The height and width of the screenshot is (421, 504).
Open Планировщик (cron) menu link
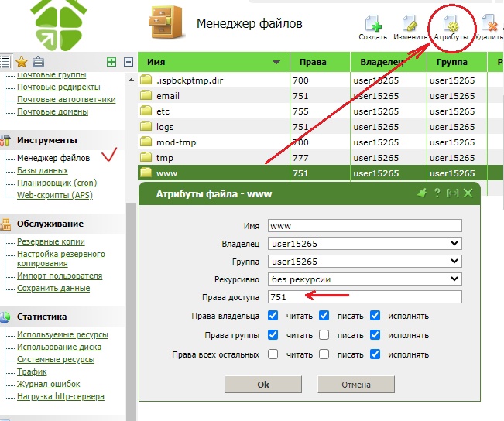tap(57, 183)
